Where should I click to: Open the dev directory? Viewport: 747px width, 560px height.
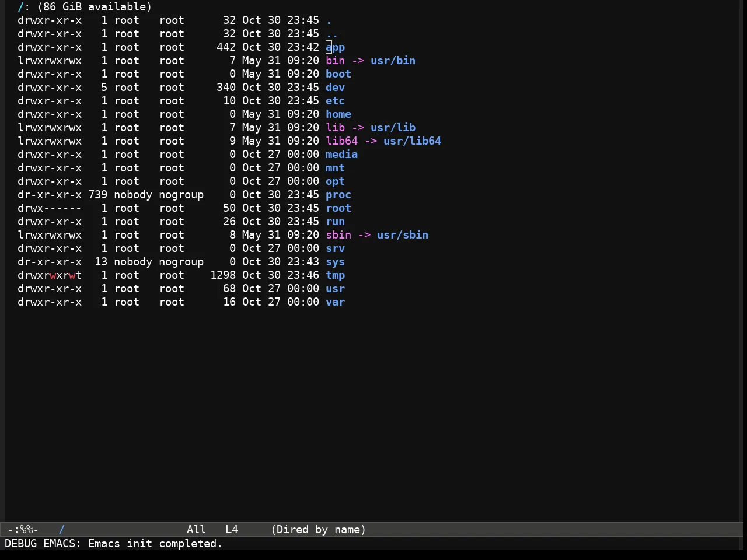pyautogui.click(x=336, y=87)
